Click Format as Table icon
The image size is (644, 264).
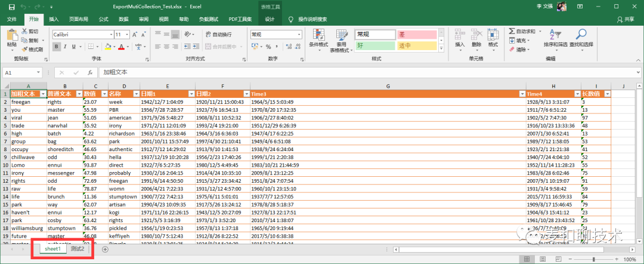(x=342, y=35)
